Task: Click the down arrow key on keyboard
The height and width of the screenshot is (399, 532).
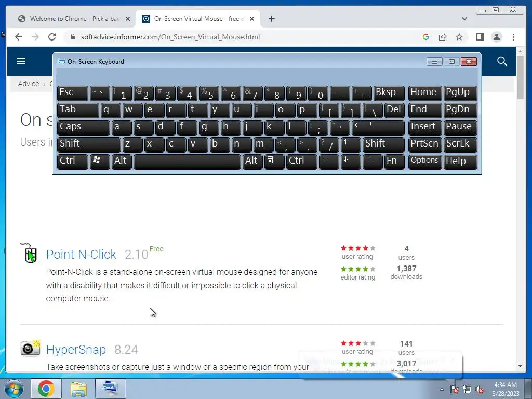Action: [x=351, y=161]
